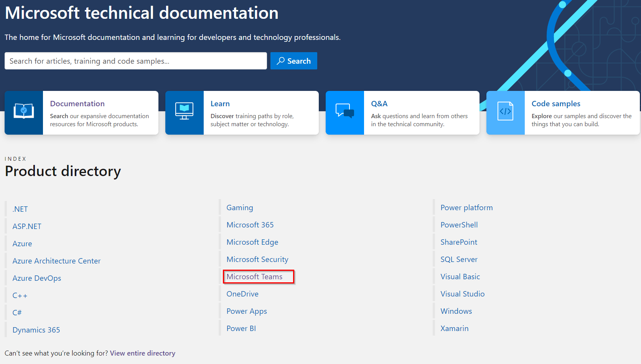This screenshot has width=641, height=364.
Task: Go to Power Apps docs
Action: click(247, 311)
